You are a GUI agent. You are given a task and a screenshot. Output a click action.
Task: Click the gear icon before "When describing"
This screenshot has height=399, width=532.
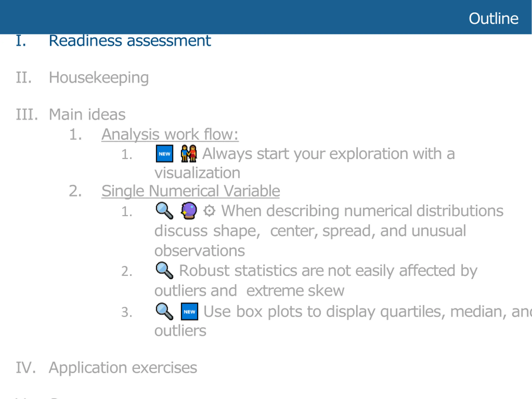[209, 211]
